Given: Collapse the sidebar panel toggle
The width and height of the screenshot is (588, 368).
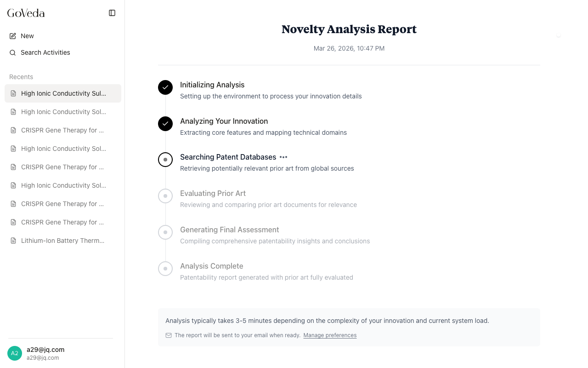Looking at the screenshot, I should tap(112, 13).
